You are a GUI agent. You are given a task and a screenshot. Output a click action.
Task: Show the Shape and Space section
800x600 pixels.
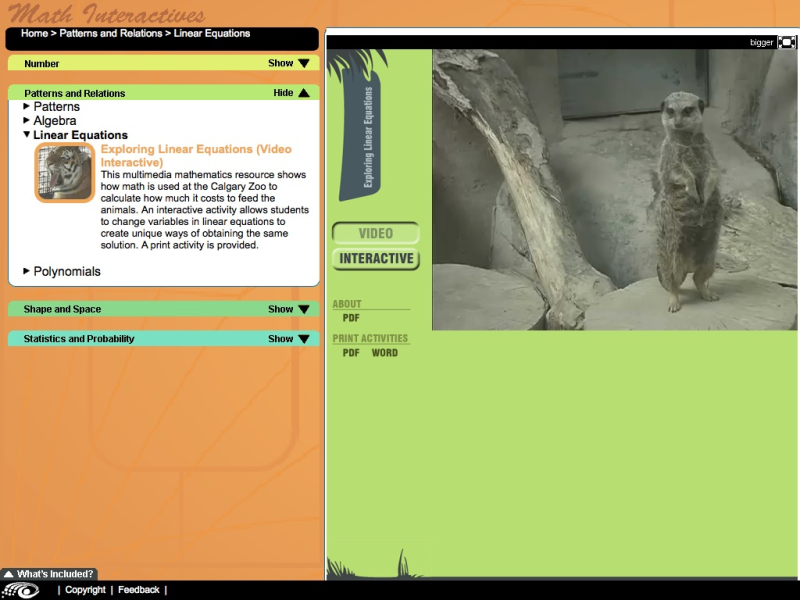click(288, 309)
